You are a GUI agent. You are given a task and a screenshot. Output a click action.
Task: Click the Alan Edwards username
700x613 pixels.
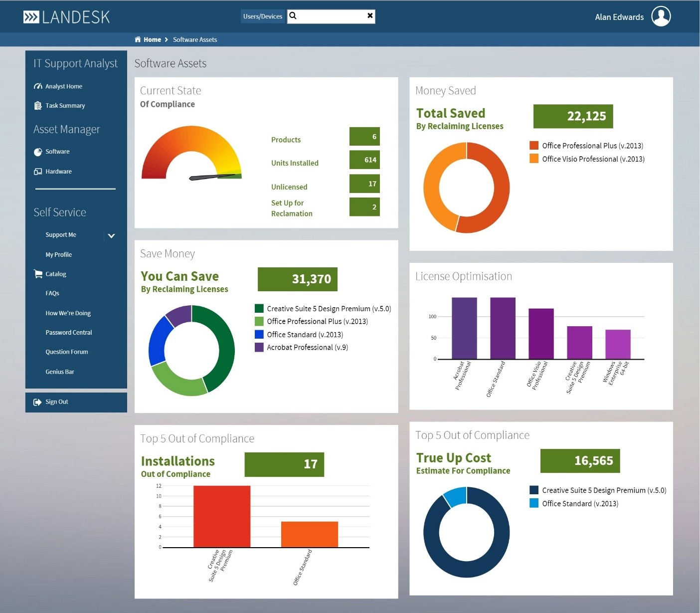pos(619,17)
